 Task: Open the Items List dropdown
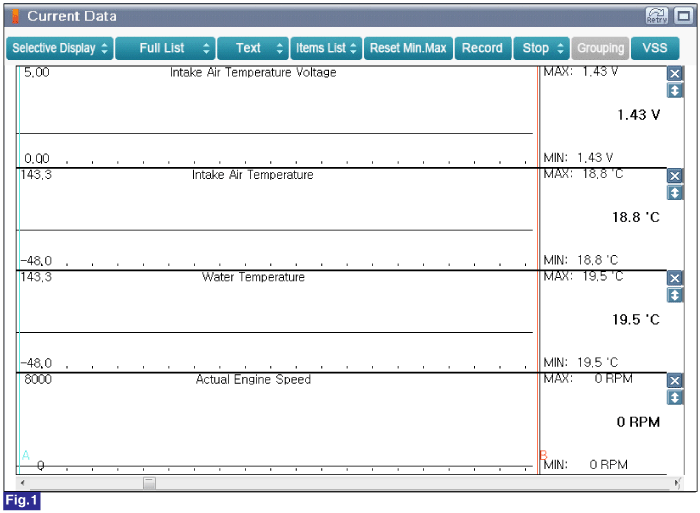[326, 48]
